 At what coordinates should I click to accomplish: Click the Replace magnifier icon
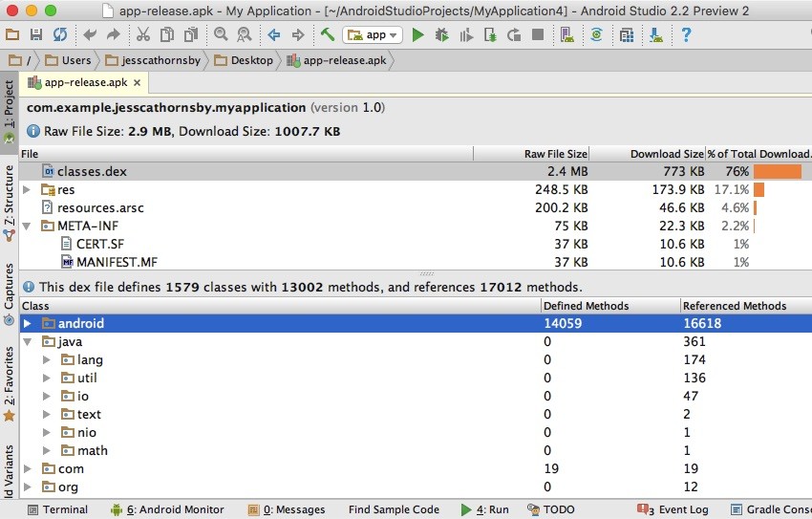244,34
